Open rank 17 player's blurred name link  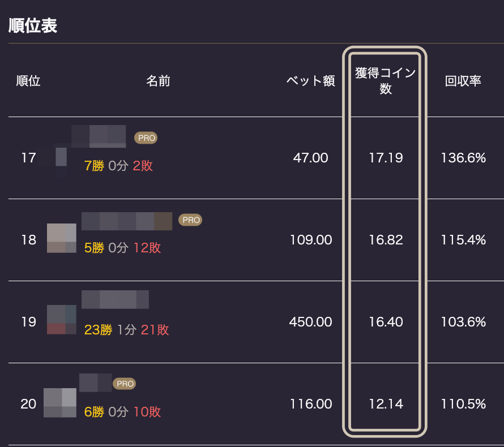point(99,136)
